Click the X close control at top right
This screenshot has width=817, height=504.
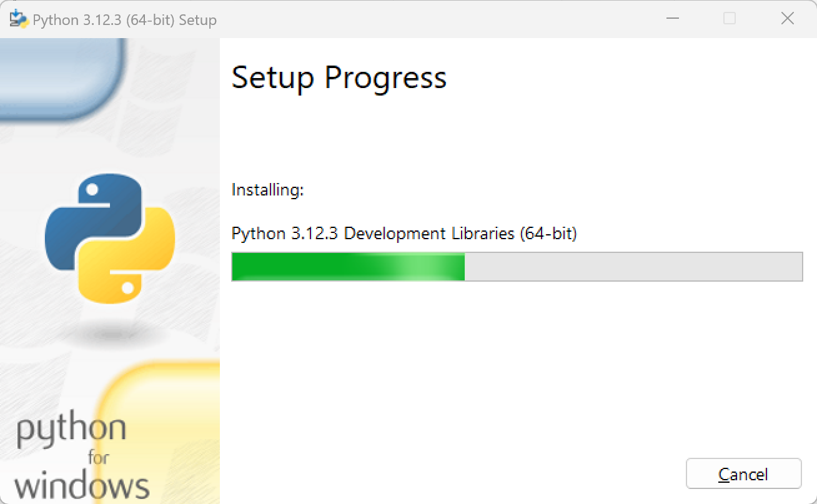787,19
